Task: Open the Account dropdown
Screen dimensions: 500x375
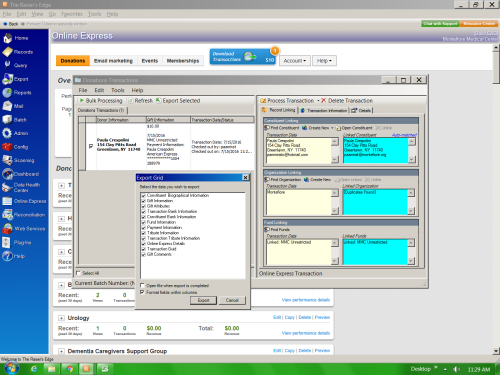Action: pos(295,61)
